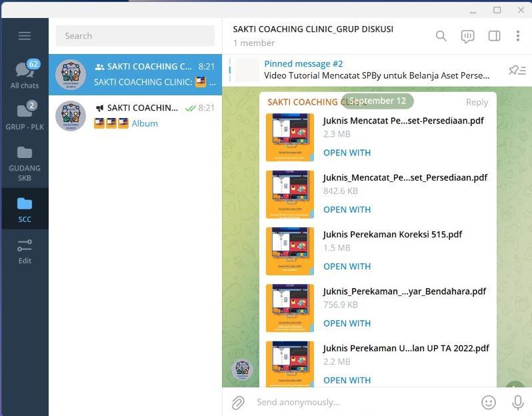This screenshot has height=416, width=532.
Task: Click OPEN WITH for the 842.6 KB file
Action: click(x=347, y=210)
